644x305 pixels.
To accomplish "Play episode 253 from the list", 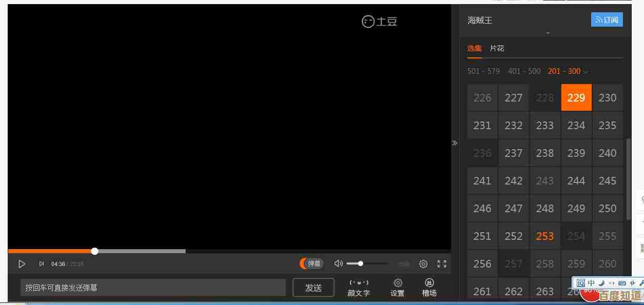I will point(544,236).
